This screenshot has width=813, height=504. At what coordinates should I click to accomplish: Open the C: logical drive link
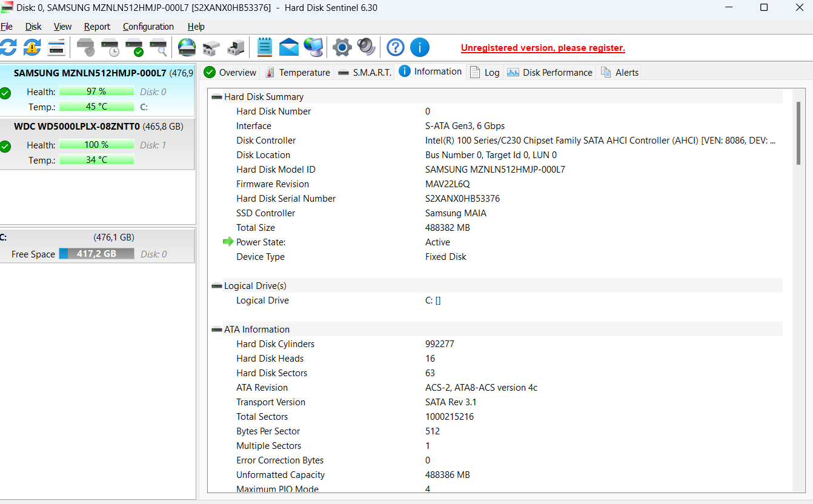point(434,300)
